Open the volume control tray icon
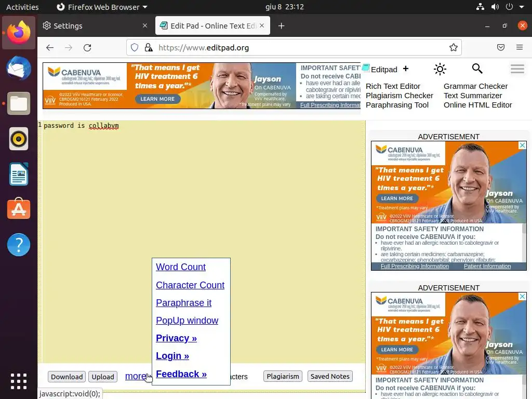The width and height of the screenshot is (532, 399). (495, 7)
